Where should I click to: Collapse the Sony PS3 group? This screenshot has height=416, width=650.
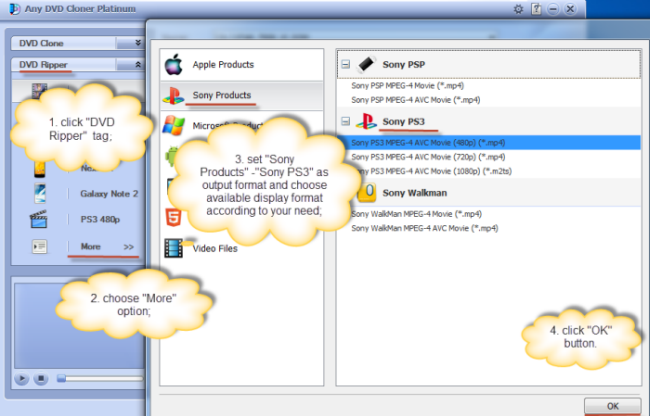click(345, 121)
